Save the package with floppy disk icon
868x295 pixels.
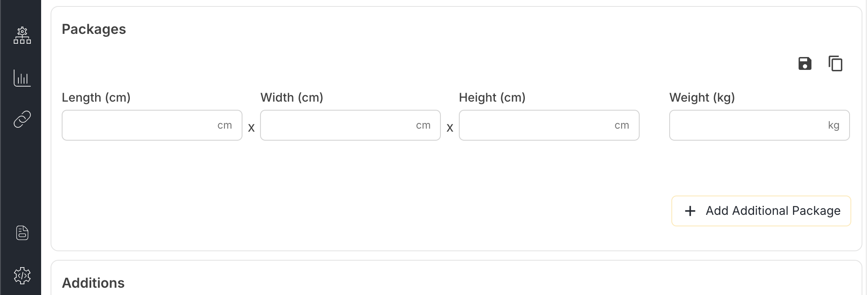click(805, 63)
